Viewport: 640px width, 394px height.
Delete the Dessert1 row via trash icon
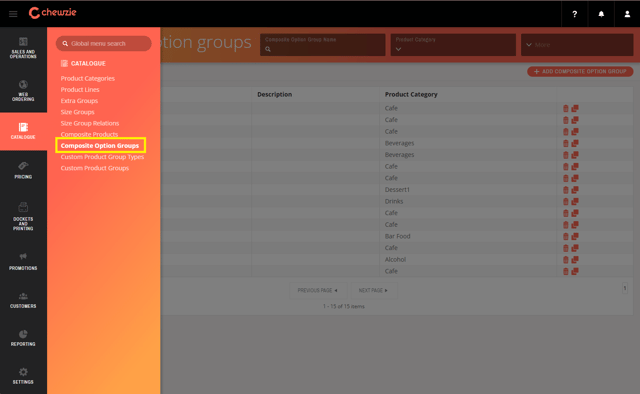point(566,190)
